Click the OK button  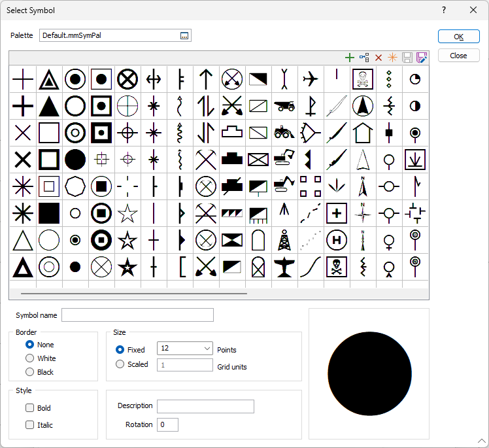(x=458, y=37)
